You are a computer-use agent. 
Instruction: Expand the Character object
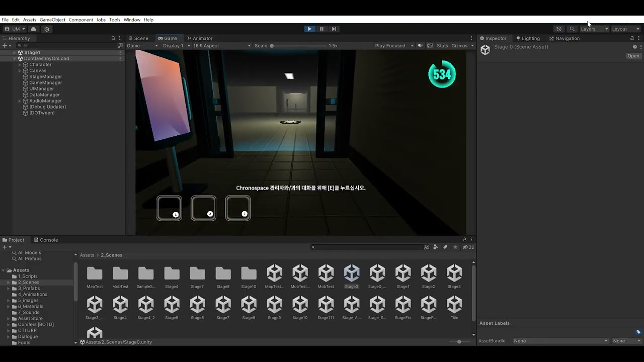click(20, 64)
